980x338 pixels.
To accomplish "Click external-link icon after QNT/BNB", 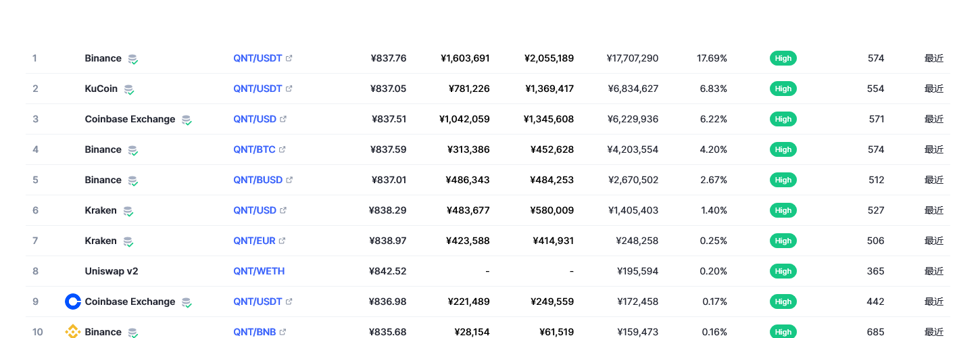I will 283,332.
